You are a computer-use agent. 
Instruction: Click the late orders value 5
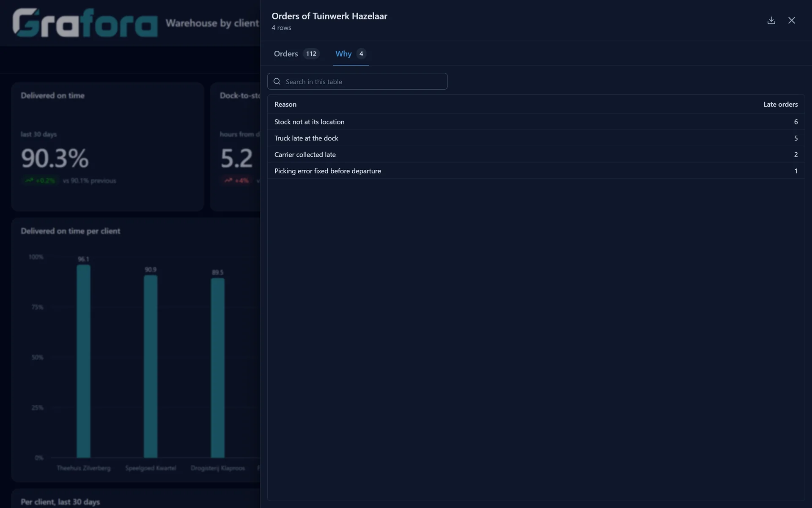click(x=796, y=138)
